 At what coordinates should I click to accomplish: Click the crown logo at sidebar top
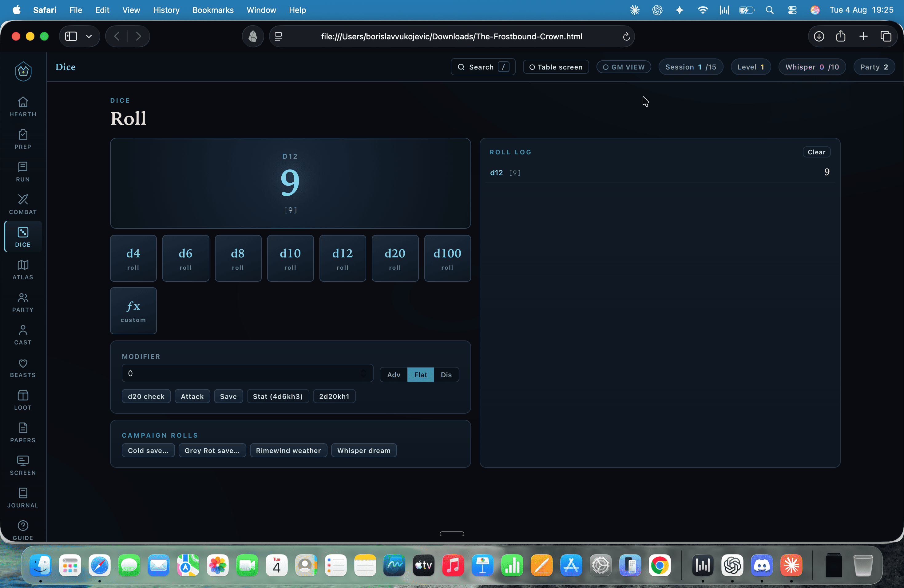[x=23, y=71]
